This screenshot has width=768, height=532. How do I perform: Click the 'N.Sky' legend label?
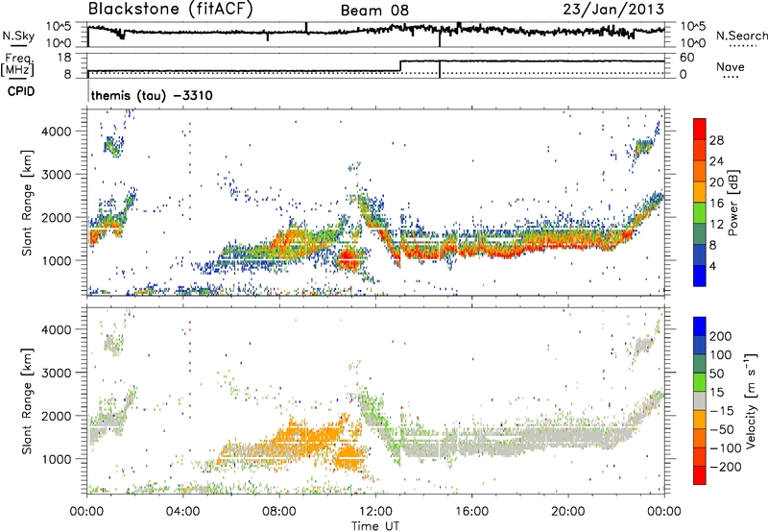tap(18, 36)
